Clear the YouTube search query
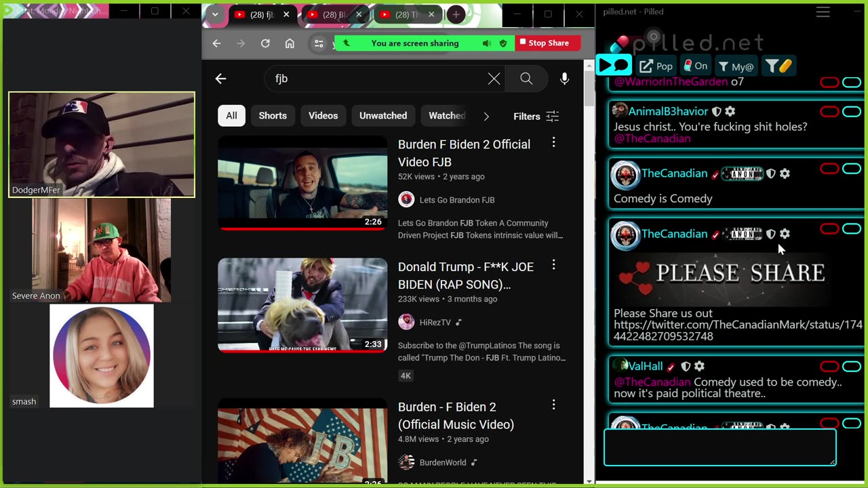 [x=494, y=79]
